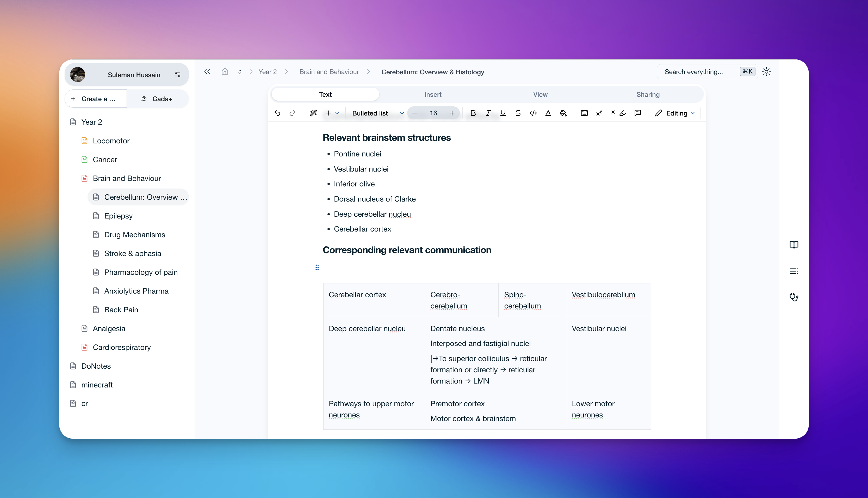This screenshot has height=498, width=868.
Task: Toggle strikethrough formatting
Action: (x=518, y=113)
